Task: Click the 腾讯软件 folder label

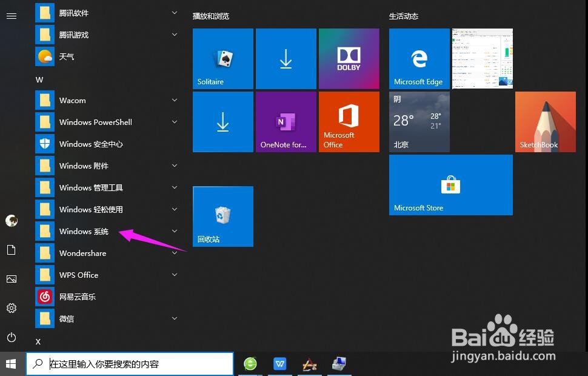Action: 74,13
